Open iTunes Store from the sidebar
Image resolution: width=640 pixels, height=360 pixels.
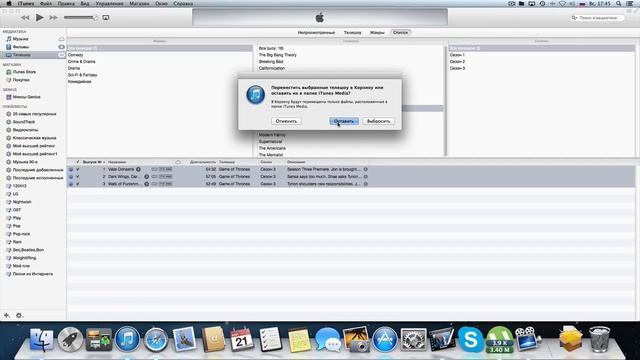[24, 72]
